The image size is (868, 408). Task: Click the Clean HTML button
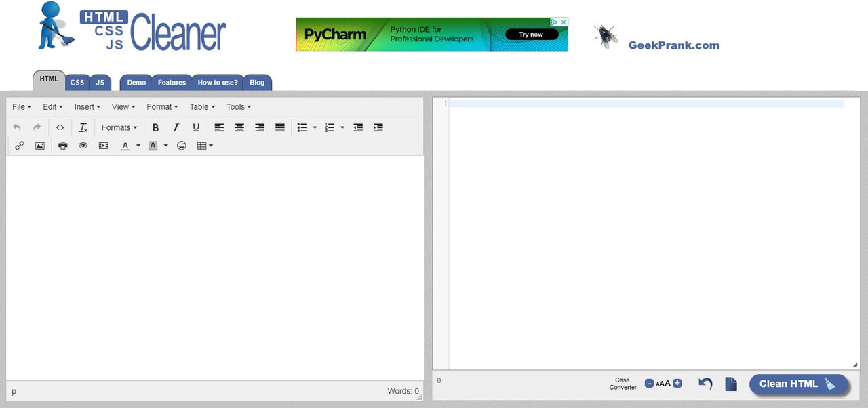click(x=799, y=384)
